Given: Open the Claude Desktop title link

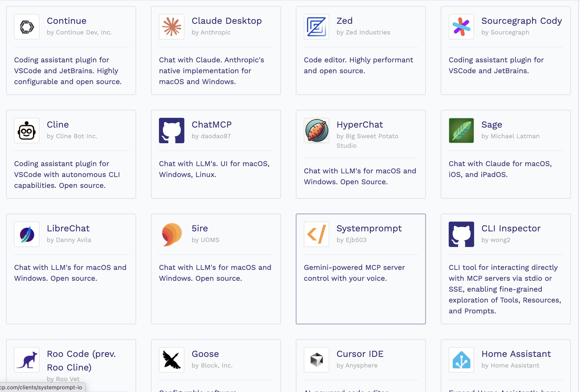Looking at the screenshot, I should (x=227, y=21).
